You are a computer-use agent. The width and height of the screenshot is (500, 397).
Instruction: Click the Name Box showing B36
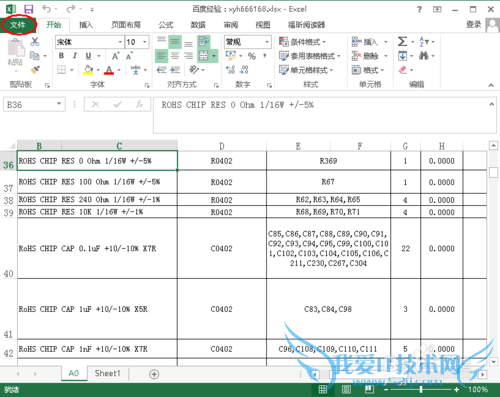click(x=34, y=105)
